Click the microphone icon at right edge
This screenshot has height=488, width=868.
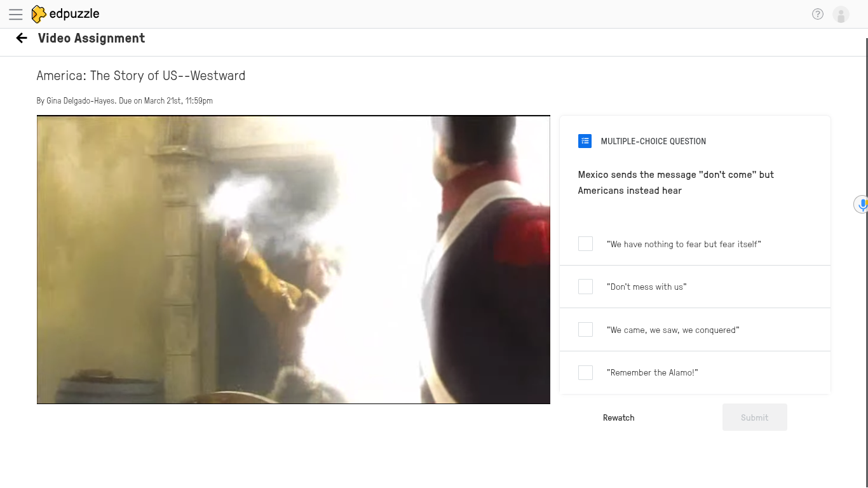click(x=861, y=205)
